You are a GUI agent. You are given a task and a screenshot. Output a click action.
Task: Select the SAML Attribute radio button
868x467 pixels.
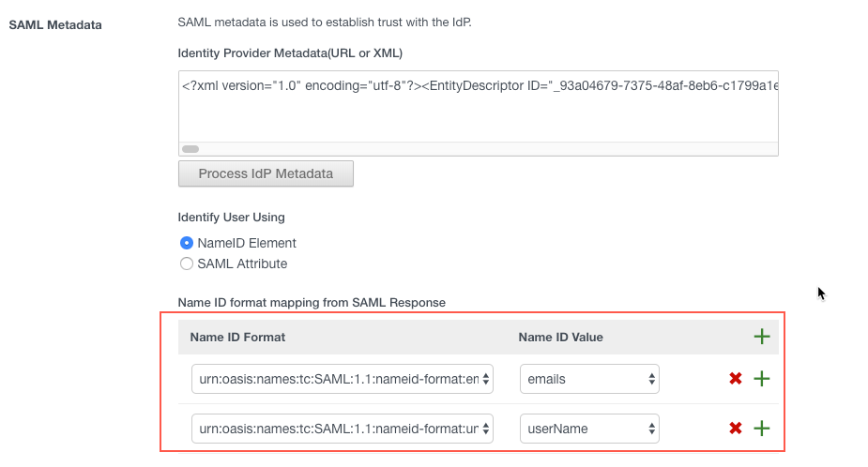(187, 264)
